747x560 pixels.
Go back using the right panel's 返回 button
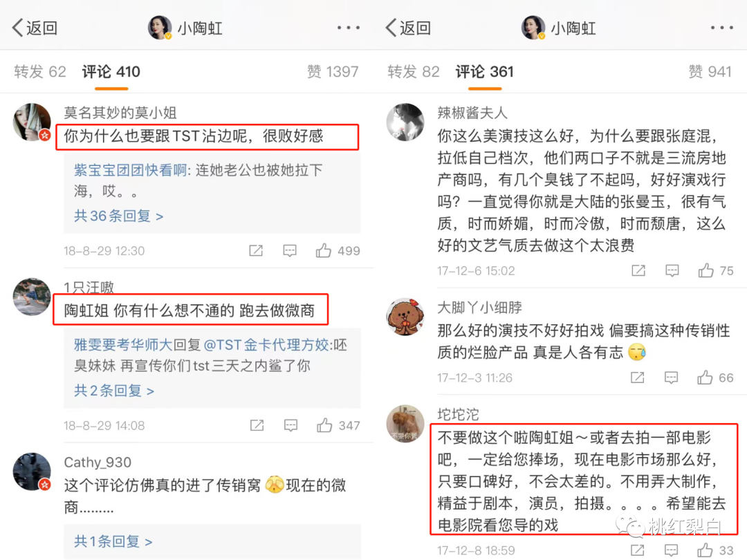408,28
